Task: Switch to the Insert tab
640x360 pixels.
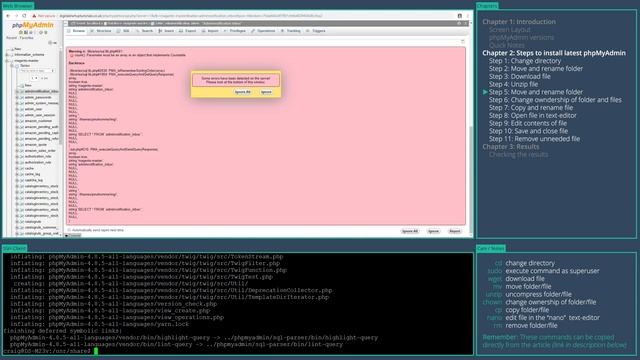Action: click(x=166, y=31)
